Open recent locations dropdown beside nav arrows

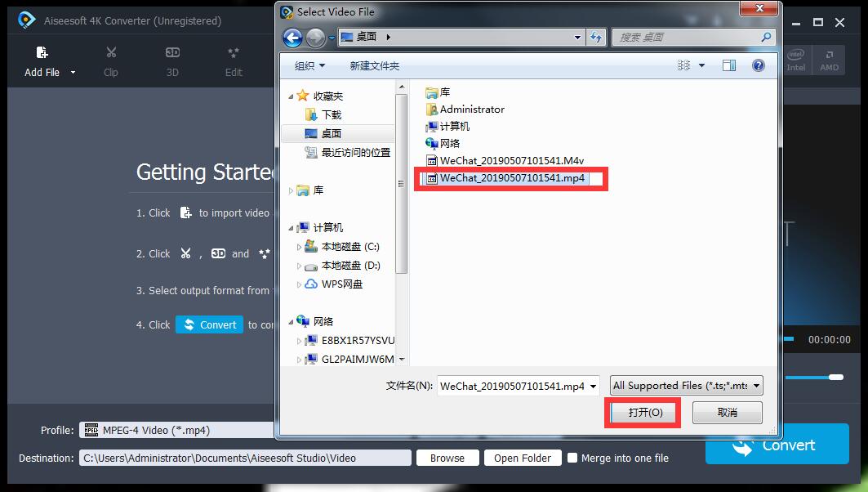(x=332, y=38)
